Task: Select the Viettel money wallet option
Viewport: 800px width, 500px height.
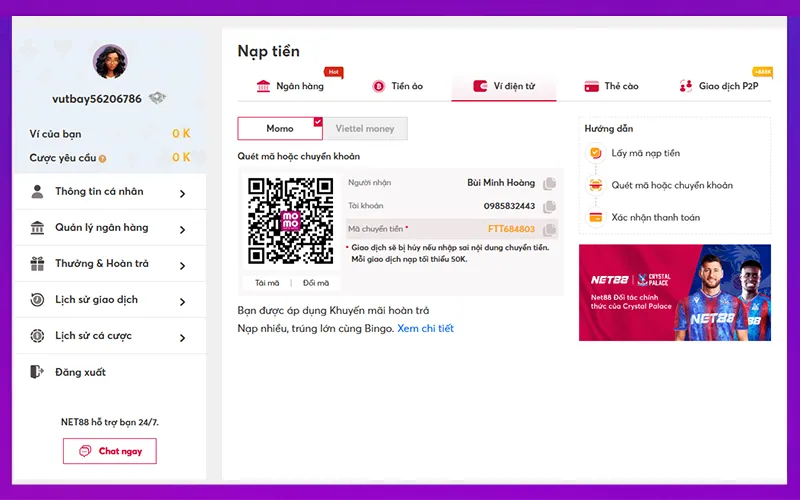Action: (365, 129)
